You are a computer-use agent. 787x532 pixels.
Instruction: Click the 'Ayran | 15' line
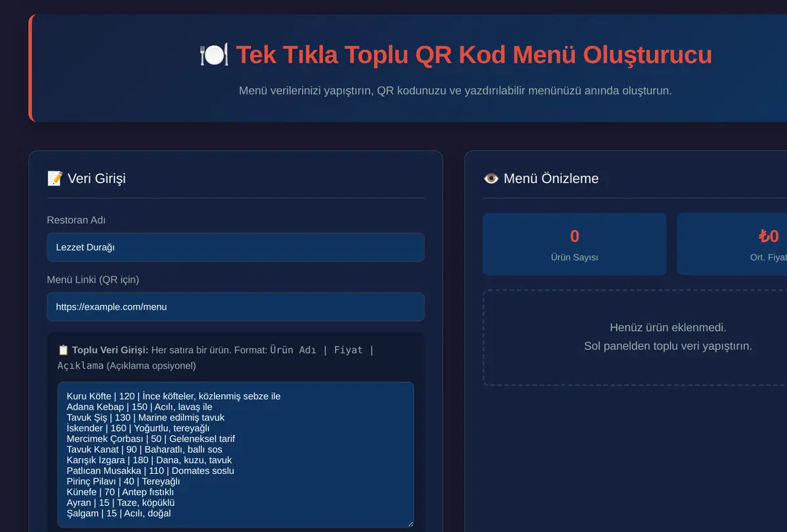pos(121,502)
